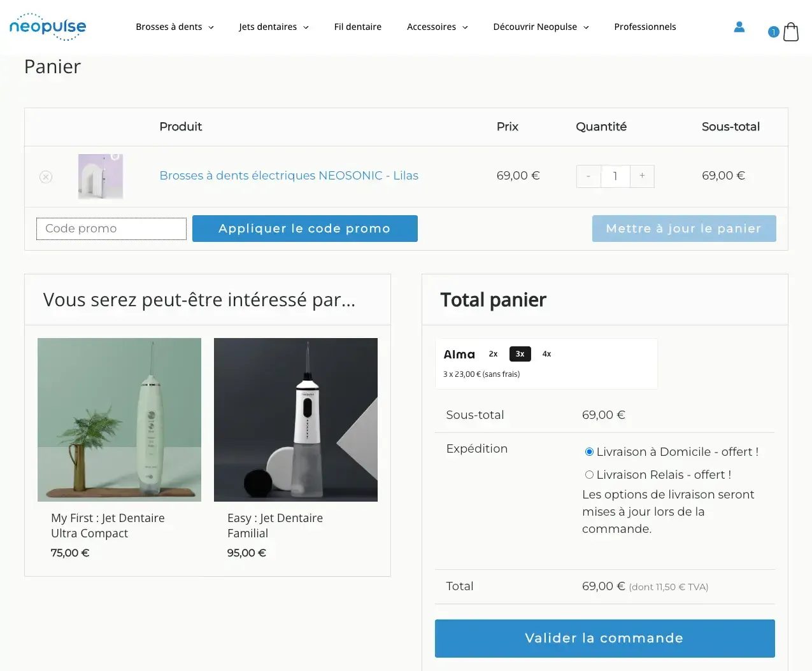
Task: Open Easy Jet Dentaire Familial image
Action: [x=296, y=420]
